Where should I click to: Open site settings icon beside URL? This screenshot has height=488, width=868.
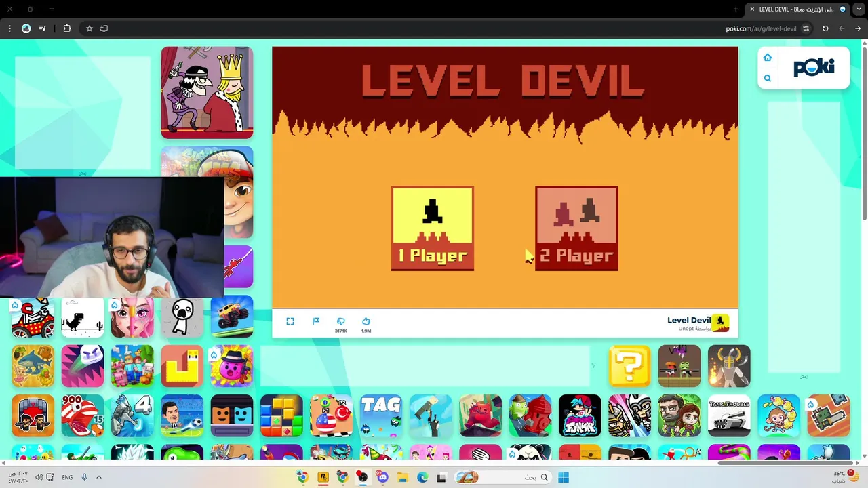coord(806,28)
